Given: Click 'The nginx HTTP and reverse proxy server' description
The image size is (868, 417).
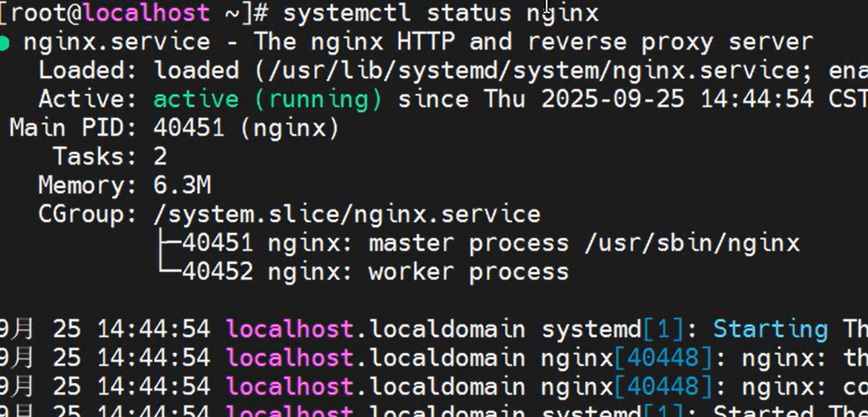Looking at the screenshot, I should coord(534,42).
